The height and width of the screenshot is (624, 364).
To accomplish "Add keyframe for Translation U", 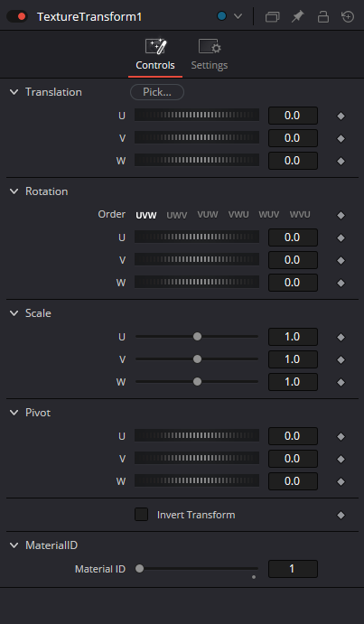I will point(341,116).
